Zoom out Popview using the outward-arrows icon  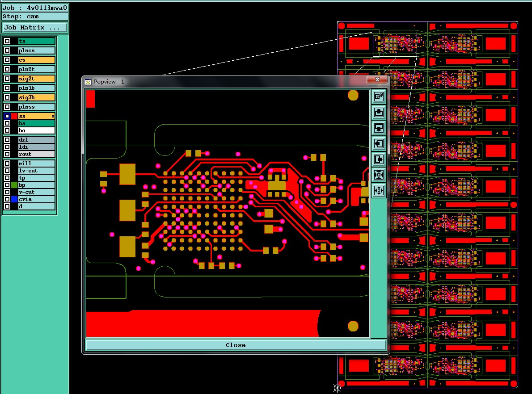(x=379, y=190)
